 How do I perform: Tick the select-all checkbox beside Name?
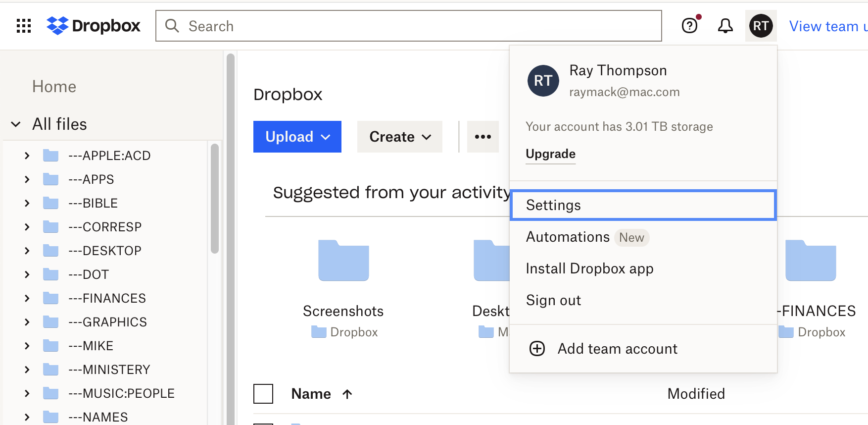pyautogui.click(x=263, y=394)
